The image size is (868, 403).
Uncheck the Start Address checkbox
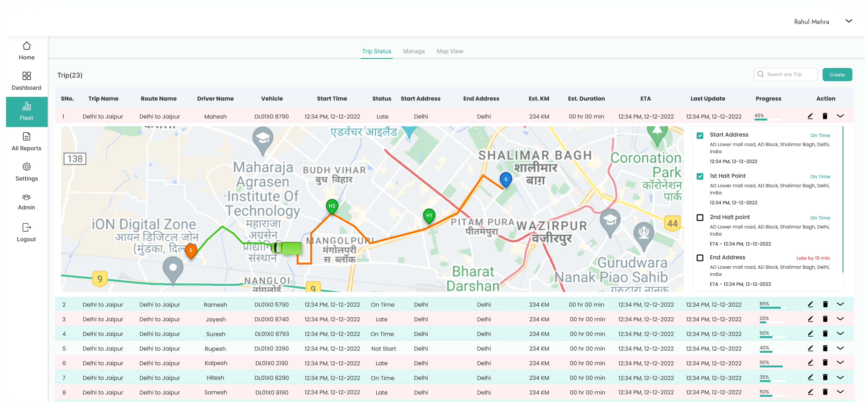pyautogui.click(x=701, y=135)
